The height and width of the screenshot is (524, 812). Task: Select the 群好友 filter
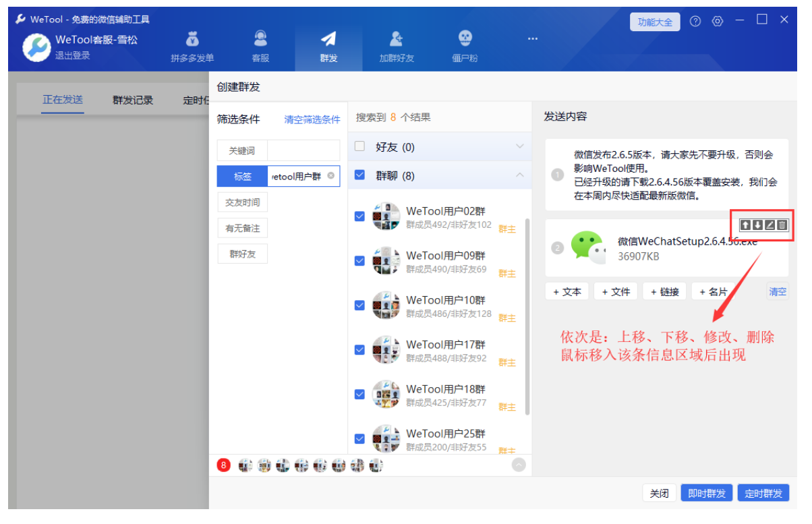point(242,254)
